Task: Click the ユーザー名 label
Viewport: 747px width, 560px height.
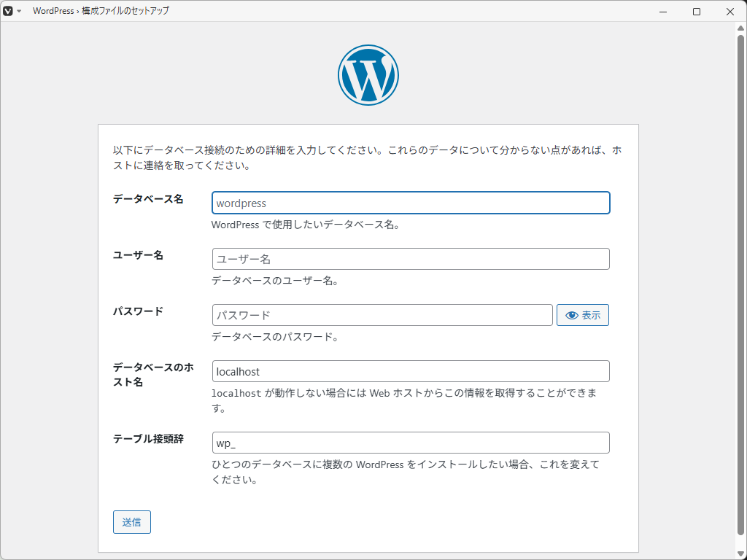Action: coord(138,255)
